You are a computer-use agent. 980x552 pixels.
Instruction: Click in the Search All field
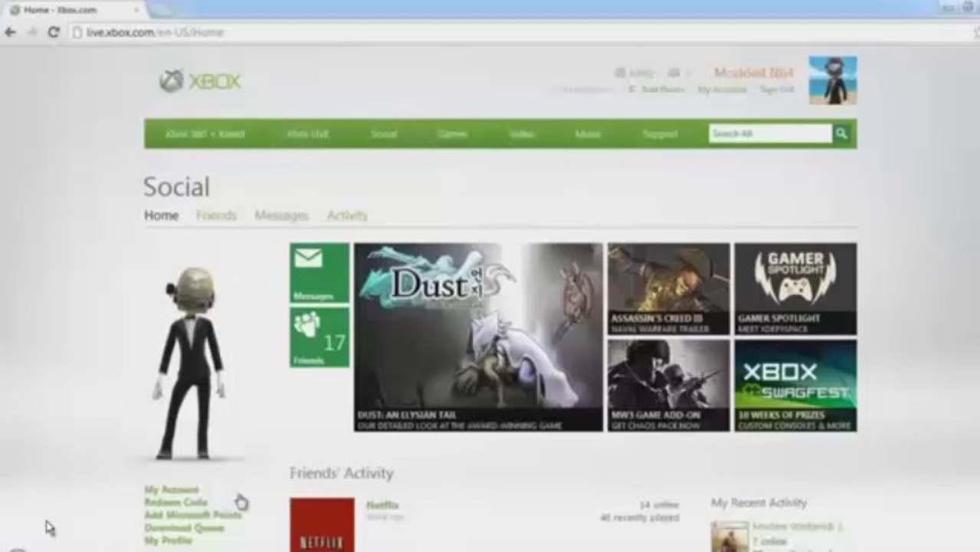tap(770, 133)
